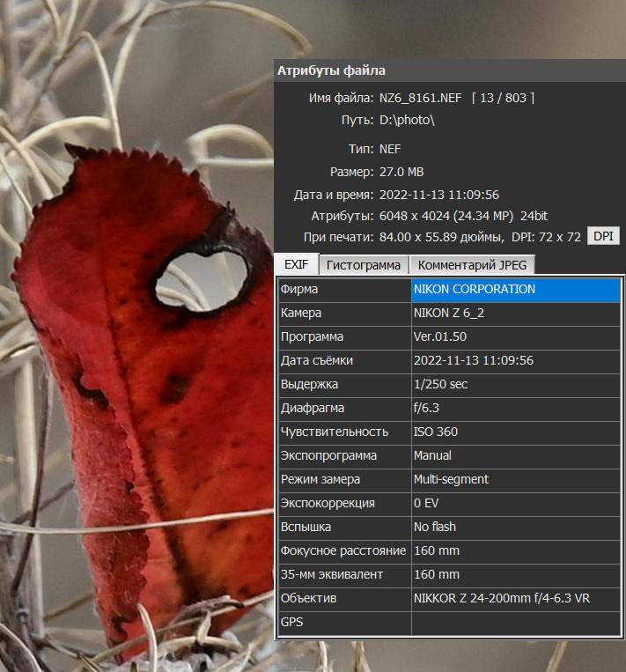Select the 35-мм эквивалент 160 mm value

pos(516,575)
